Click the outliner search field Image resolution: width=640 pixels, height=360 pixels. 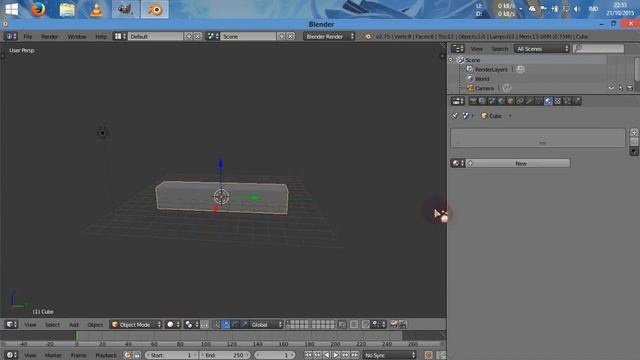click(599, 49)
